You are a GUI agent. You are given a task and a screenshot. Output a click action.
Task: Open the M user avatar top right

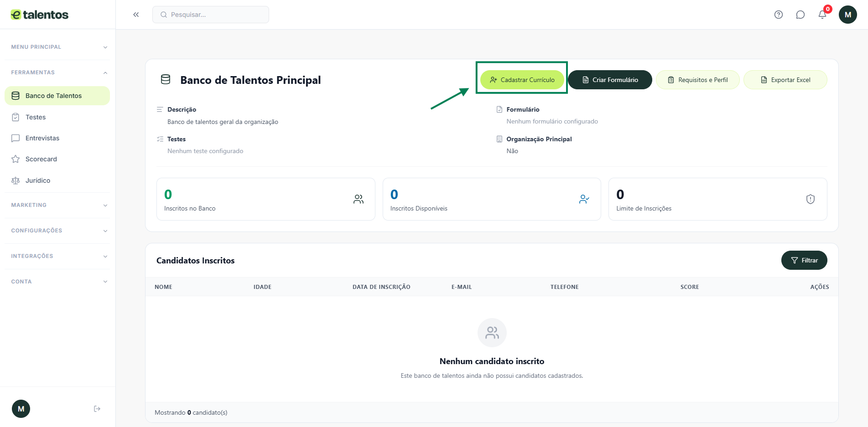(847, 15)
